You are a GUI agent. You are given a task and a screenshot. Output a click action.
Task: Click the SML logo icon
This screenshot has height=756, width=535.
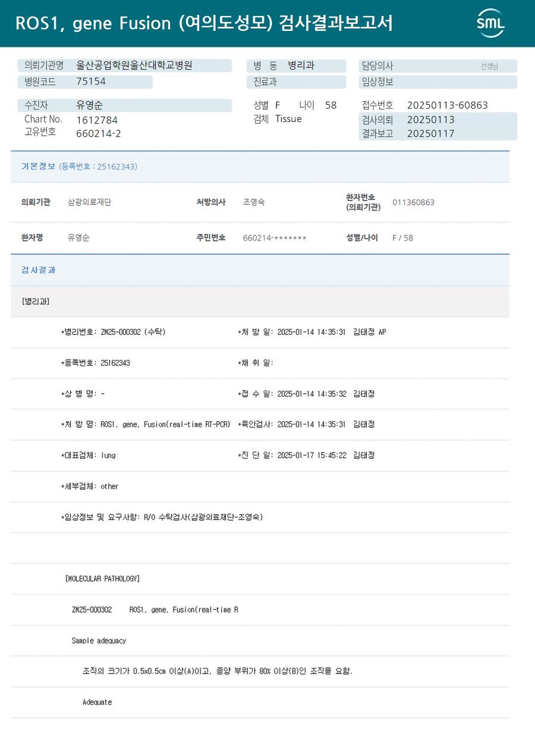tap(490, 23)
